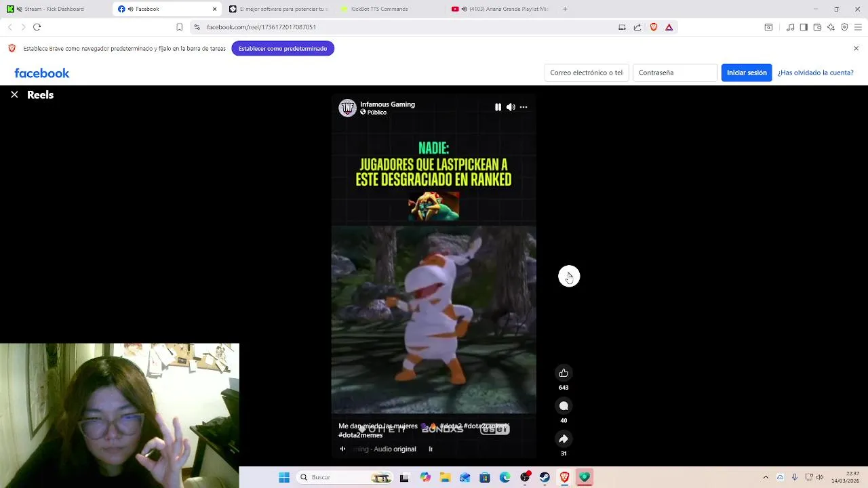The width and height of the screenshot is (868, 488).
Task: Click the microphone tray icon
Action: [x=795, y=477]
